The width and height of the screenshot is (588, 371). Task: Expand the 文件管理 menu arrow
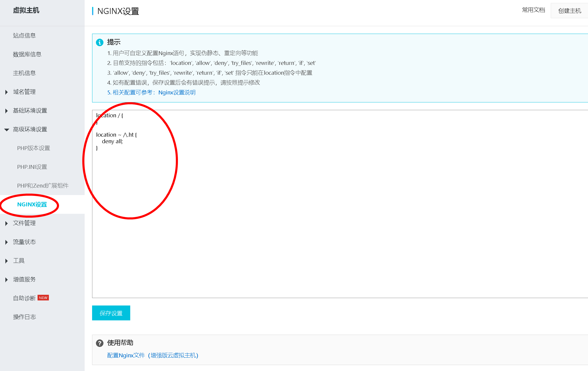(7, 223)
